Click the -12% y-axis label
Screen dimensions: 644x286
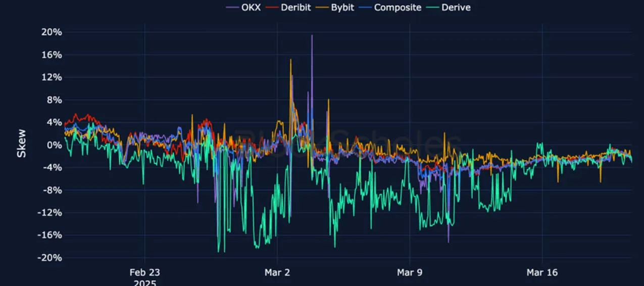pos(49,213)
